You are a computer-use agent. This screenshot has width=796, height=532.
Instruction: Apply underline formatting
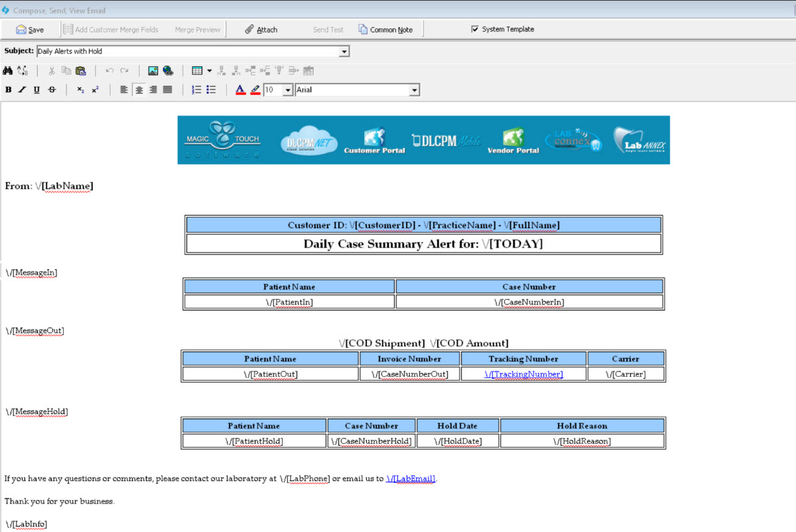[36, 90]
